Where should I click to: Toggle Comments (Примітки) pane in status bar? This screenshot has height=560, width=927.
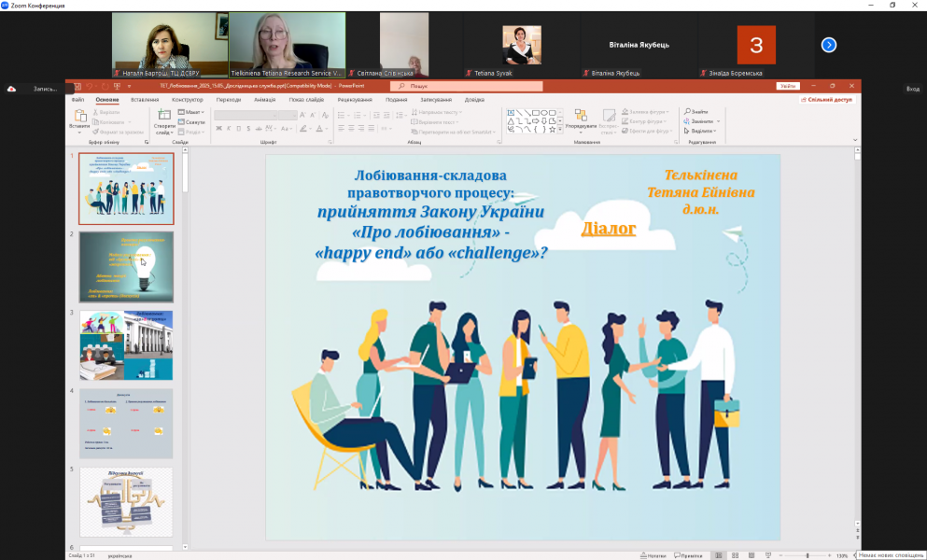pyautogui.click(x=688, y=555)
